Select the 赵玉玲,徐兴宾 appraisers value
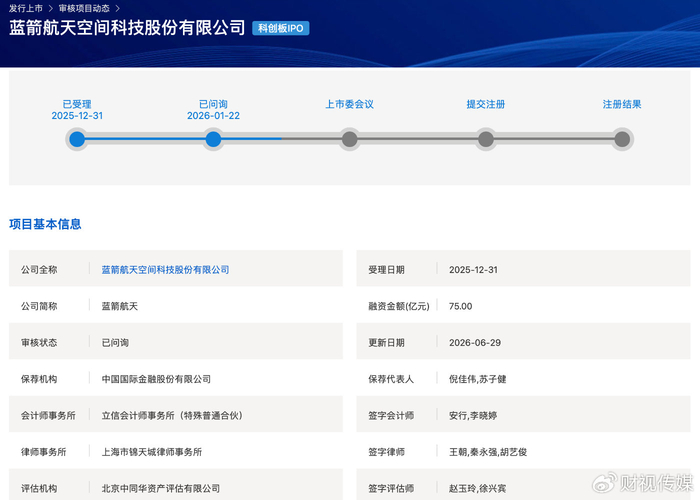Viewport: 700px width, 500px height. (478, 488)
